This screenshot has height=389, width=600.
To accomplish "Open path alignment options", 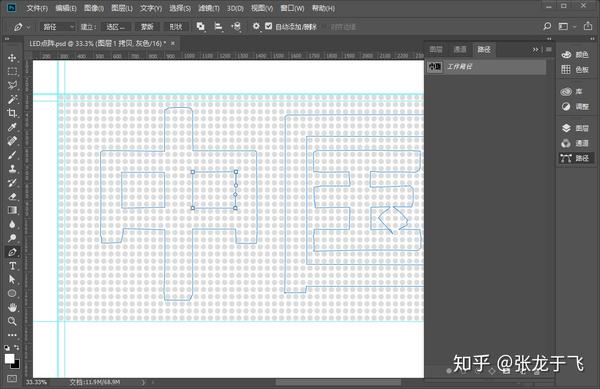I will coord(218,26).
